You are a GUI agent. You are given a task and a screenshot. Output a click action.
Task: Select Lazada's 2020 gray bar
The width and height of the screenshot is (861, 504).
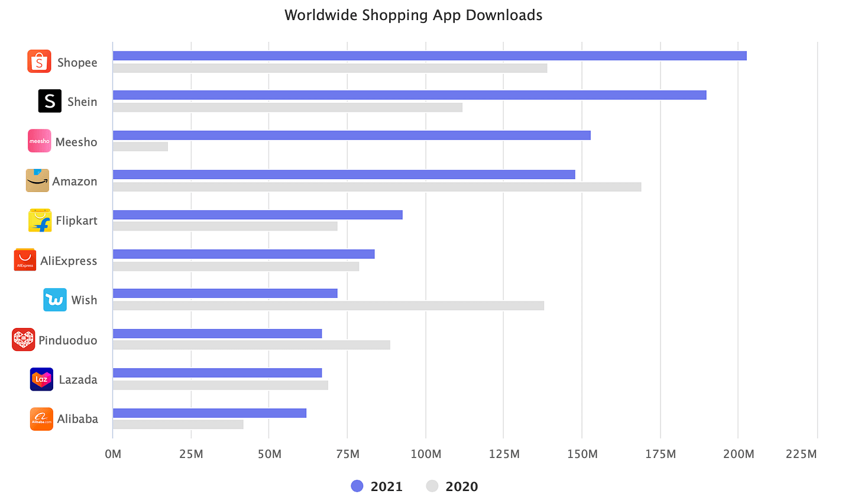point(221,385)
